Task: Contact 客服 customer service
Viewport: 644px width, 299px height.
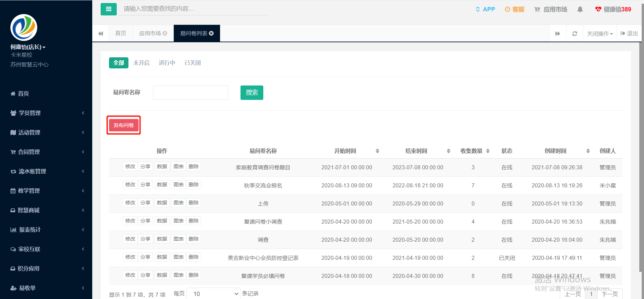Action: (x=515, y=9)
